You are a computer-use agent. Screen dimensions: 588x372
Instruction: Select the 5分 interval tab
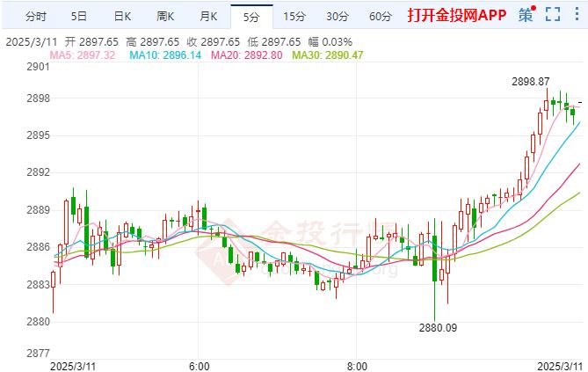(x=251, y=17)
